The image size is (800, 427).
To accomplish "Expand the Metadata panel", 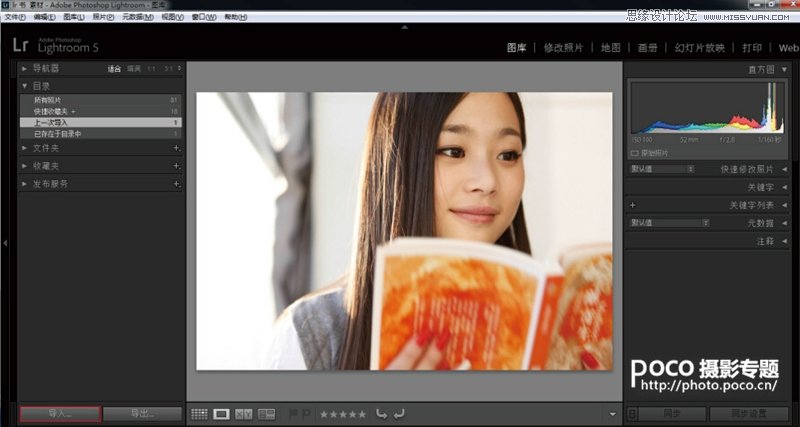I will 784,223.
